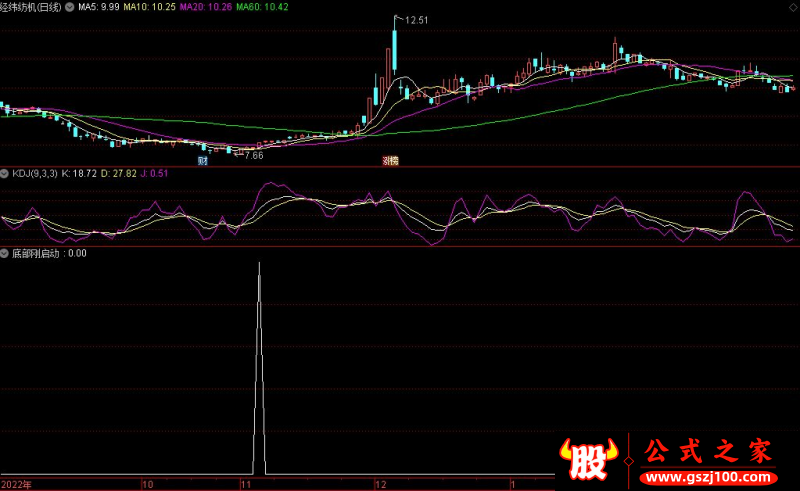Expand dropdown next to 经纬纺机(日线) title

pyautogui.click(x=70, y=6)
